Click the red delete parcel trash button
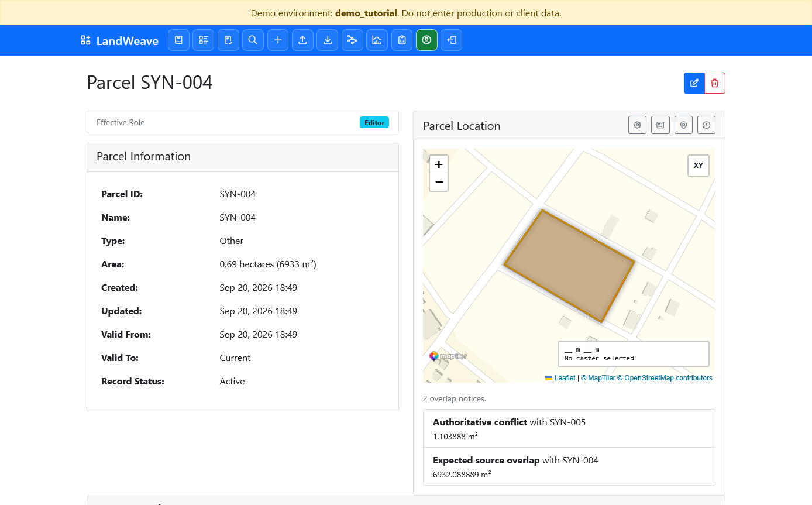Screen dimensions: 812x505 pos(715,83)
